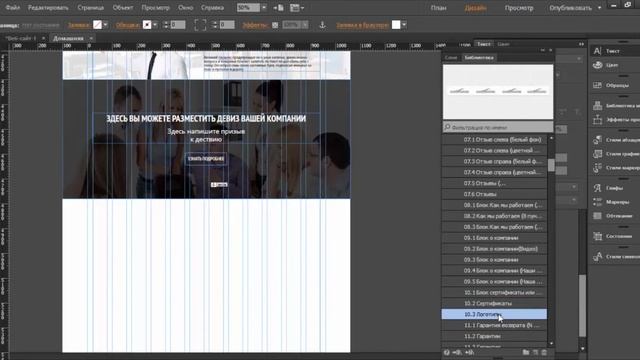Open the Стили графики panel icon
This screenshot has width=640, height=360.
click(x=598, y=154)
